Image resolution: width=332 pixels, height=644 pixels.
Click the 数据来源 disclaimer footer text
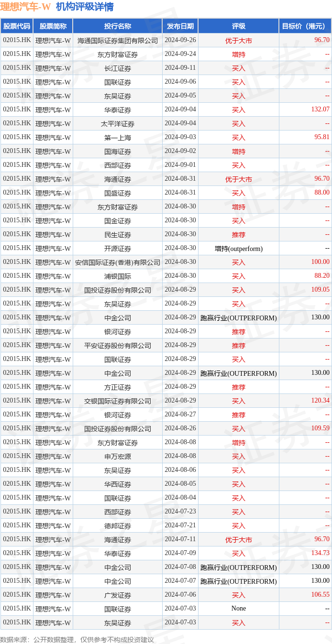point(77,640)
